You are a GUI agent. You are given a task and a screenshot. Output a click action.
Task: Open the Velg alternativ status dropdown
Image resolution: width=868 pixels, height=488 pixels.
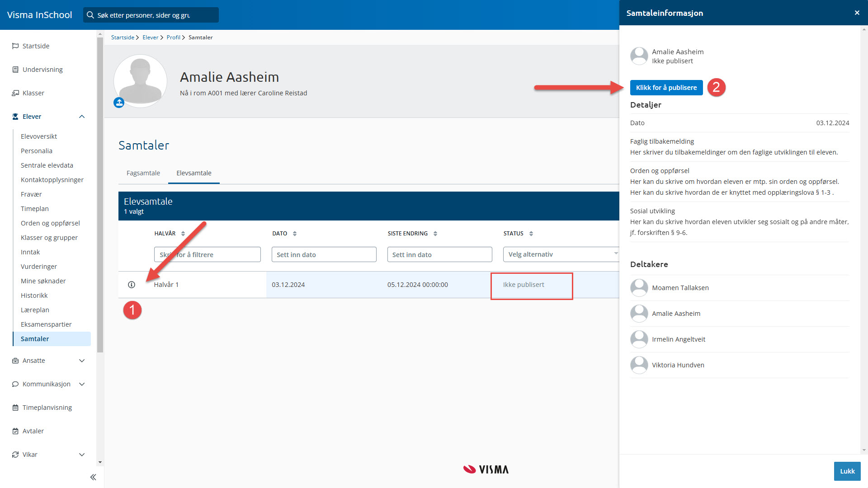coord(561,254)
